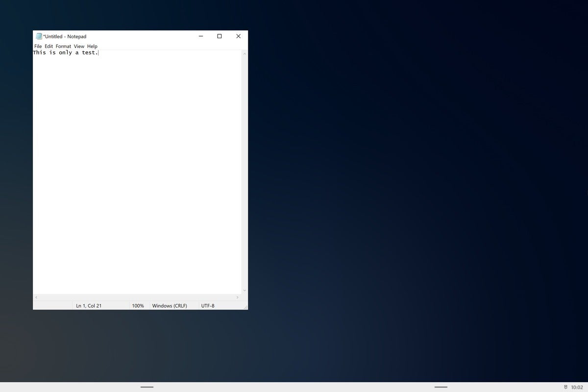The height and width of the screenshot is (392, 588).
Task: Click the 100% zoom status entry
Action: [x=138, y=306]
